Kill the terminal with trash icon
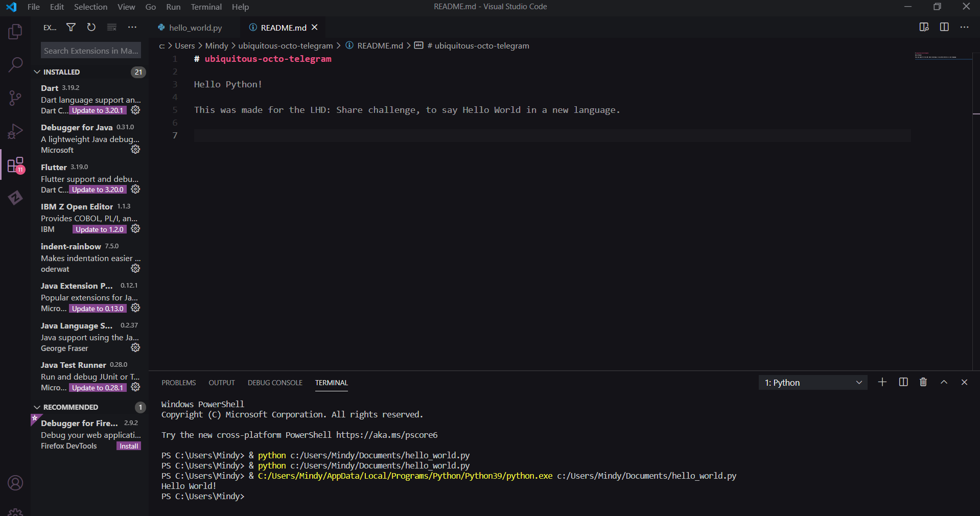 tap(923, 382)
